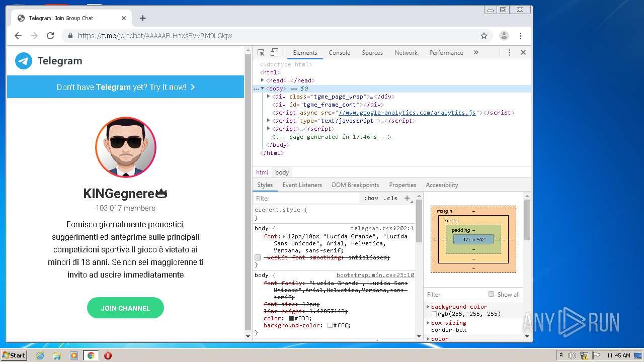The width and height of the screenshot is (644, 362).
Task: Click the Chrome forward arrow
Action: pos(34,36)
